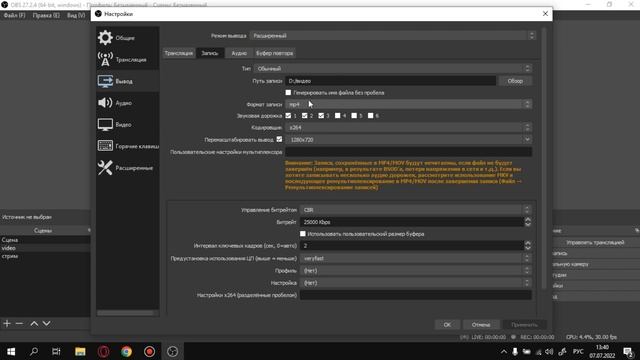
Task: Open Windows search from taskbar
Action: [34, 351]
